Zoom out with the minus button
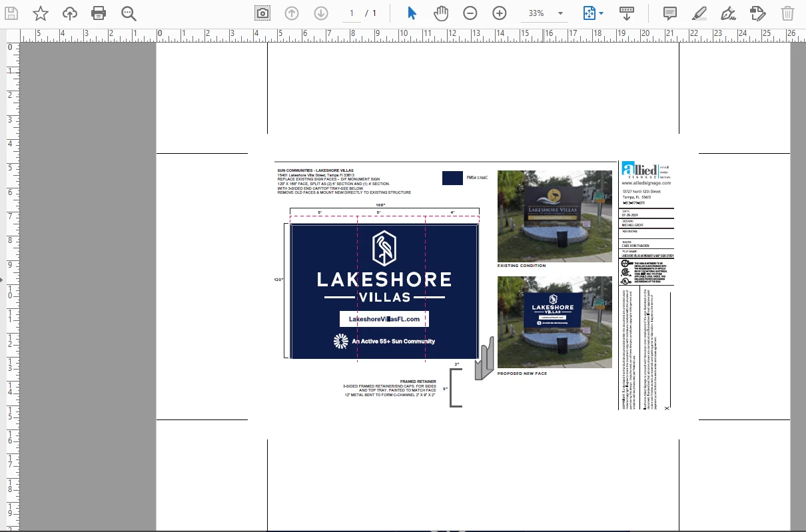The width and height of the screenshot is (806, 532). pyautogui.click(x=470, y=13)
